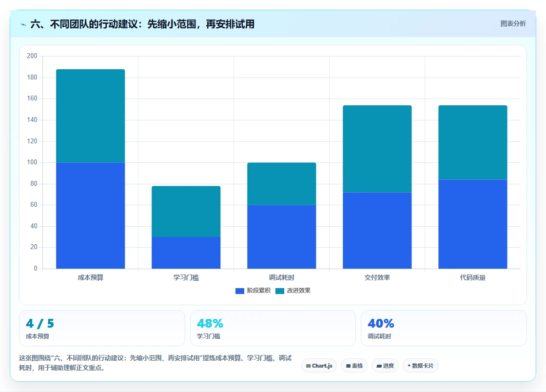This screenshot has height=392, width=546.
Task: Click the teal segment of 代码质量 bar
Action: [473, 142]
